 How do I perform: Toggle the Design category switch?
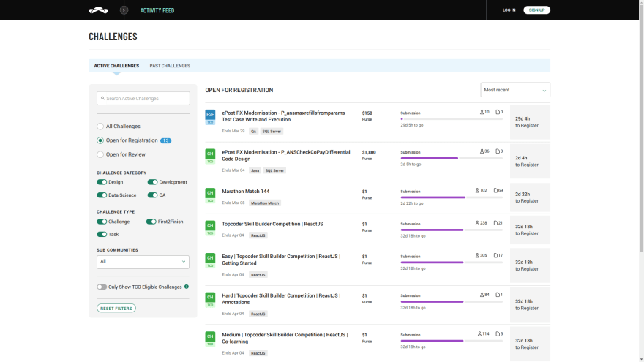coord(102,182)
